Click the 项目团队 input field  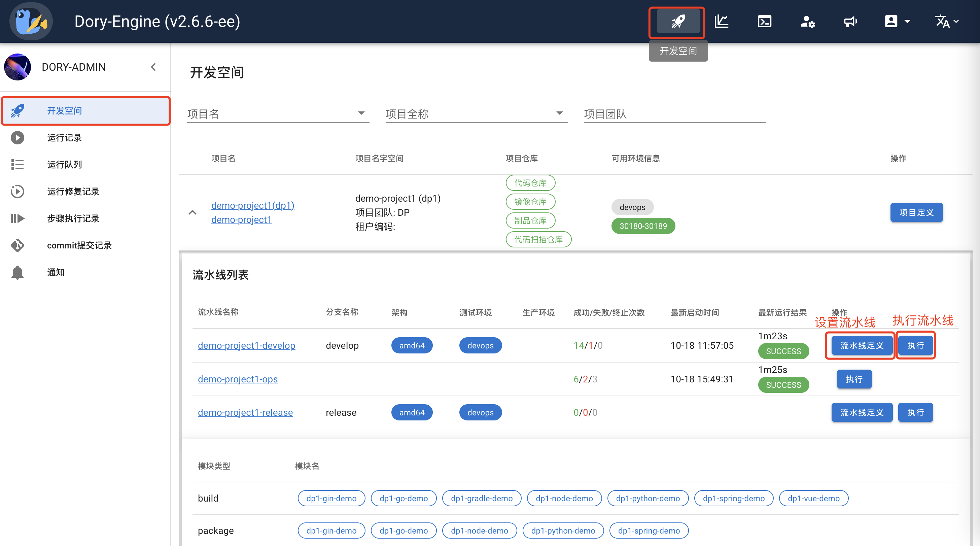(673, 114)
